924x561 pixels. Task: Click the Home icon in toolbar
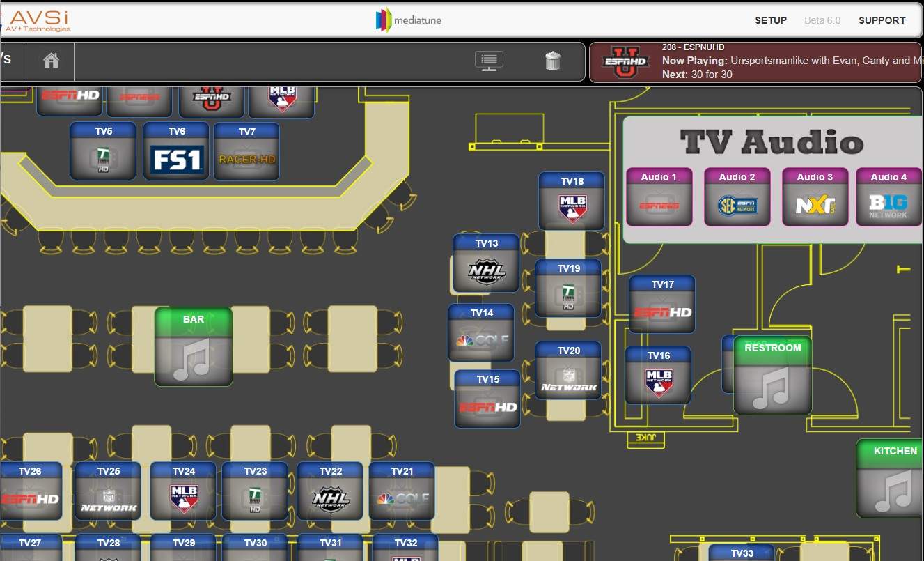pyautogui.click(x=51, y=61)
